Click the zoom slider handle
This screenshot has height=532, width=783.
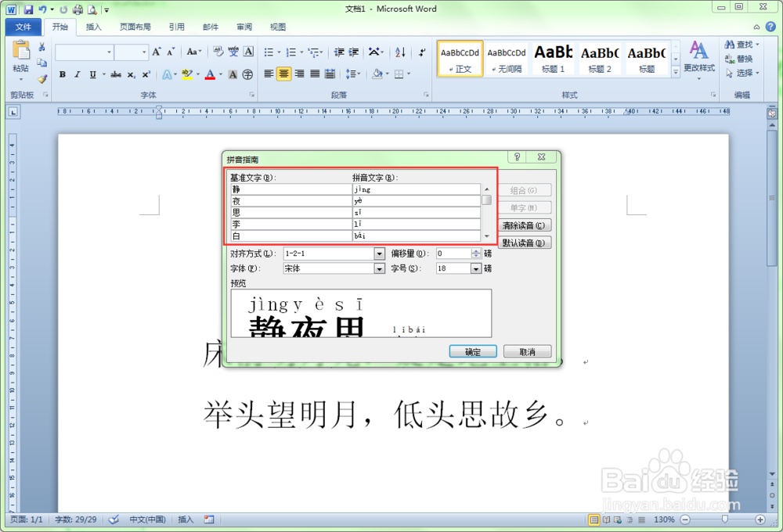coord(724,519)
